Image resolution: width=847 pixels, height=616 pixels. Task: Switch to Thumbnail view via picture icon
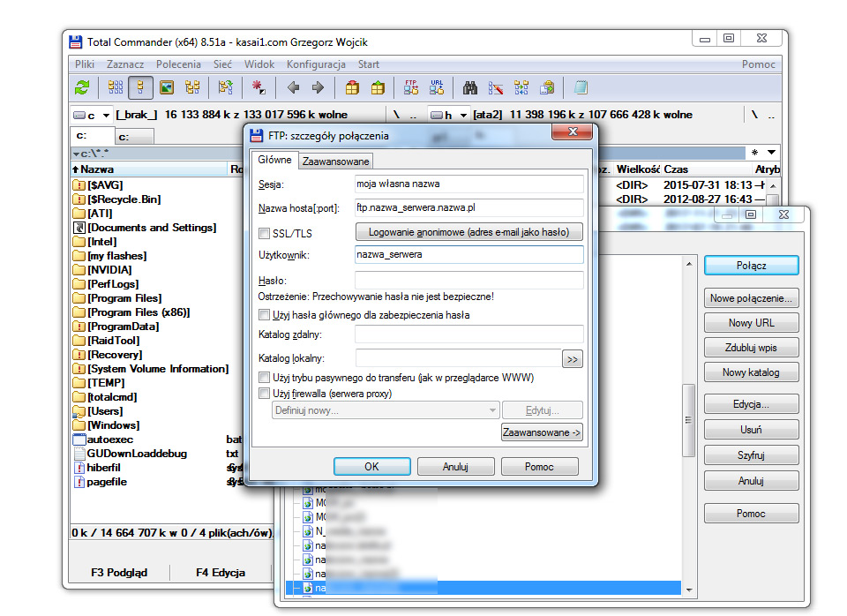(x=167, y=87)
